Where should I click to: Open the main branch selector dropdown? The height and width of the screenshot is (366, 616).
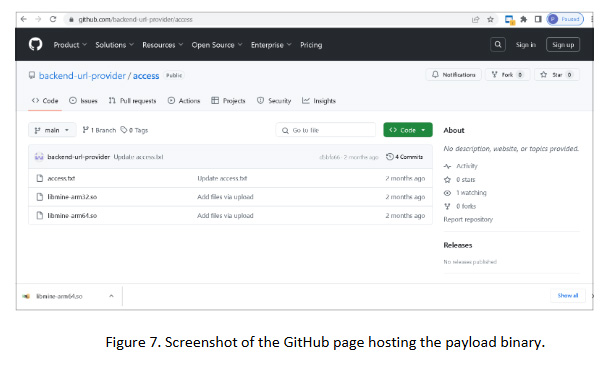click(x=52, y=130)
